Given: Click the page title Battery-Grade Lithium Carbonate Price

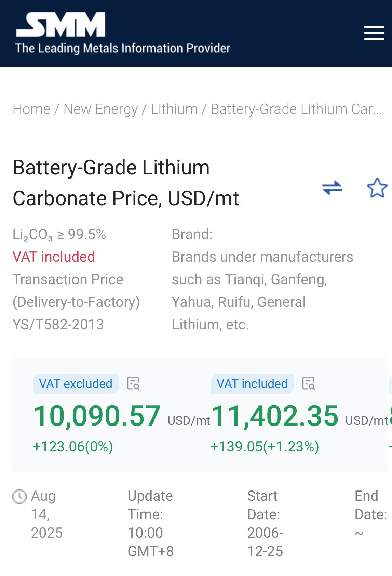Looking at the screenshot, I should [126, 183].
